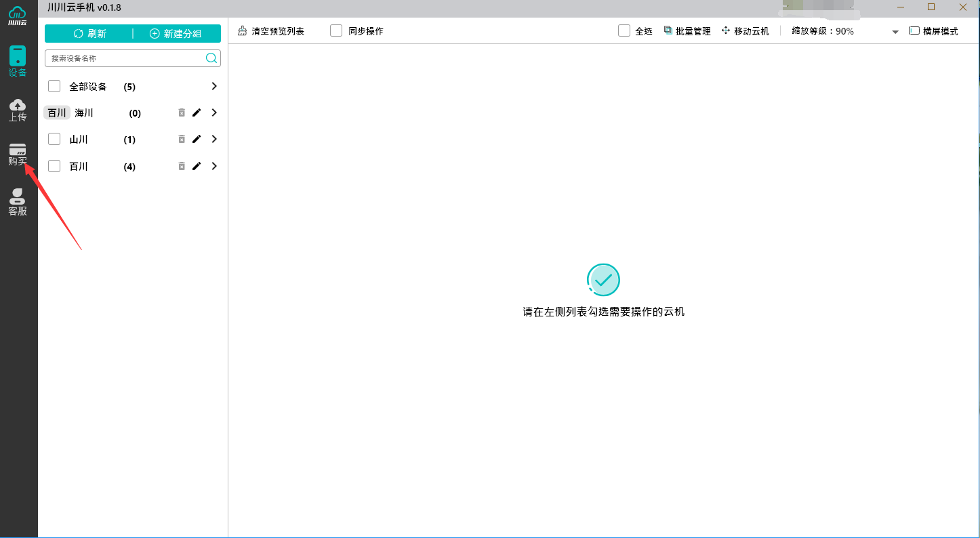The image size is (980, 538).
Task: Enable the 同步操作 sync checkbox
Action: coord(335,30)
